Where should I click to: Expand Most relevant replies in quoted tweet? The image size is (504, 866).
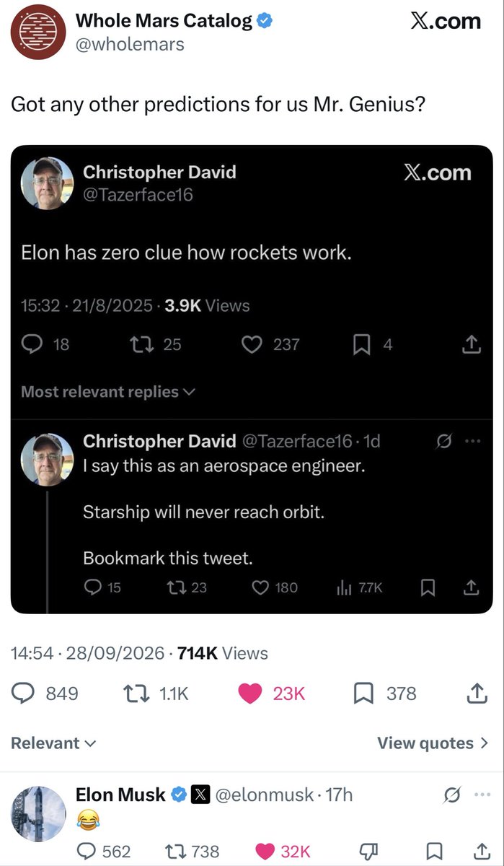[108, 392]
